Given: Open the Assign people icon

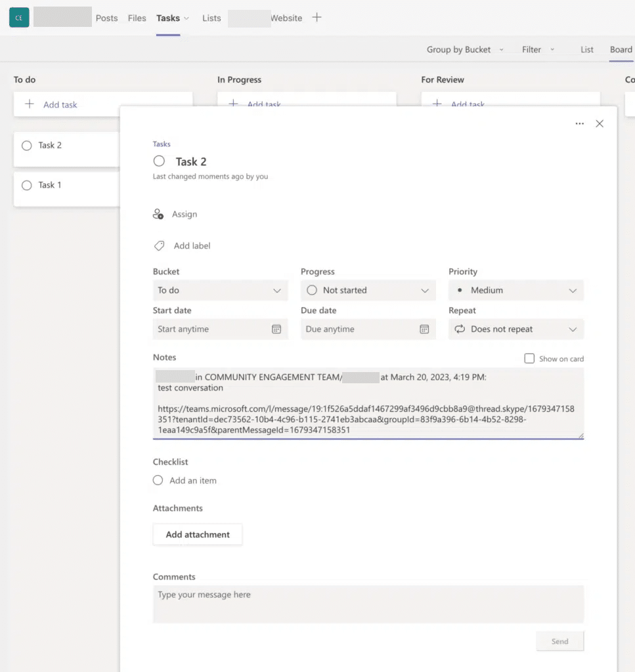Looking at the screenshot, I should 158,213.
